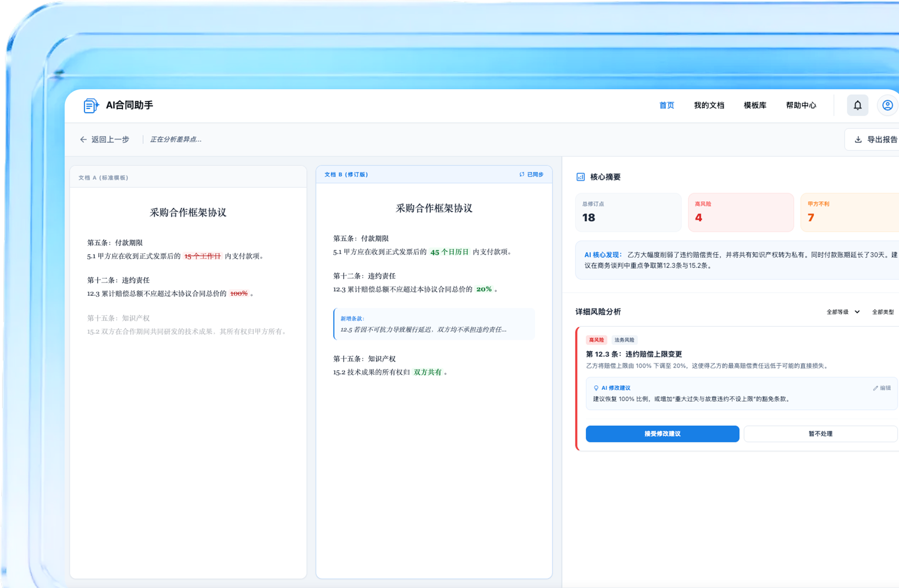Click the 法务风险 tag on risk card
The image size is (899, 588).
pos(624,340)
